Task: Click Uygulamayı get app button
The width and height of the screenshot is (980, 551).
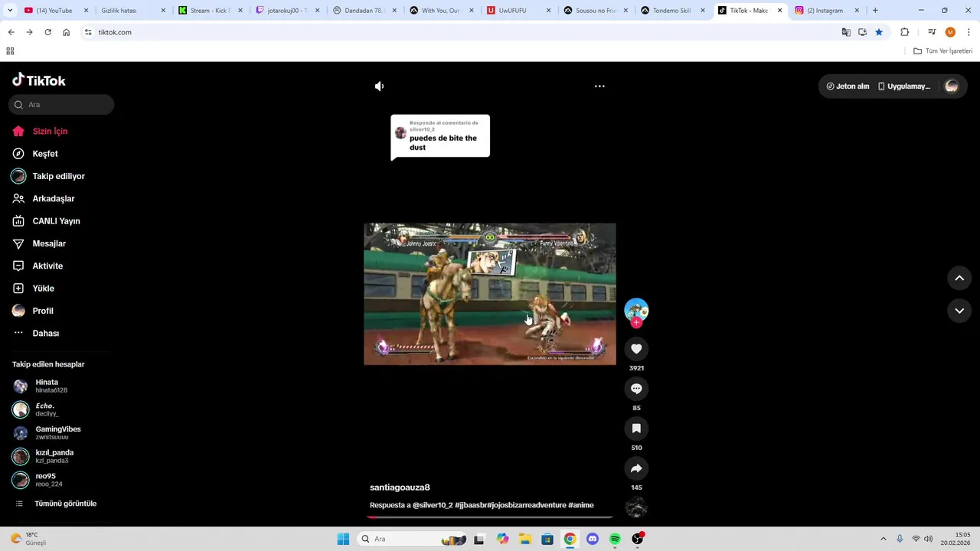Action: (x=904, y=86)
